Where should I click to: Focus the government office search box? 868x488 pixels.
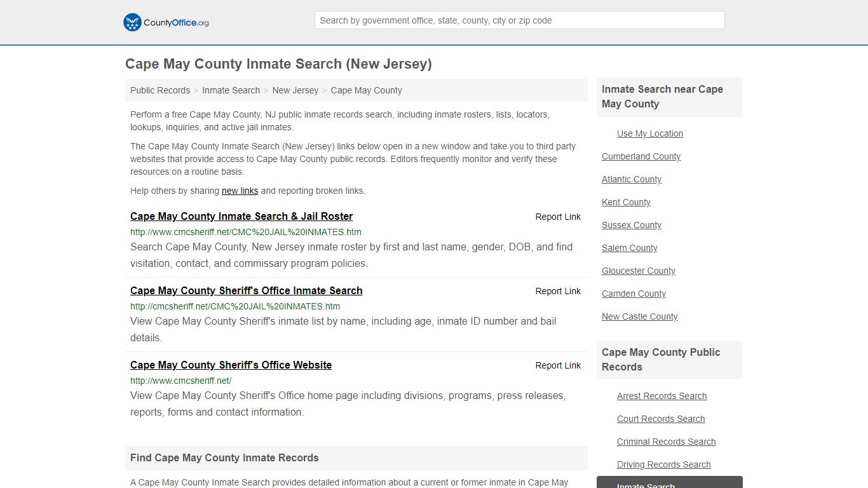pyautogui.click(x=519, y=20)
